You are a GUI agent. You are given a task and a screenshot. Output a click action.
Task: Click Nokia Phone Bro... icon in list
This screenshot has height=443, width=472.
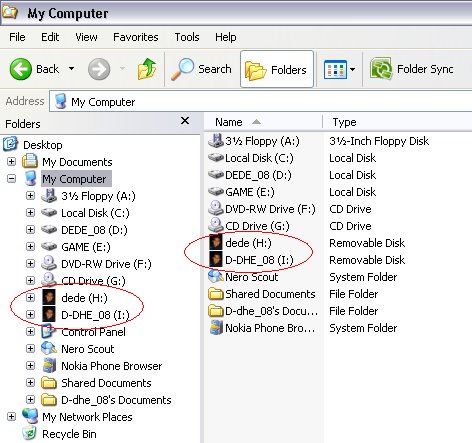tap(216, 328)
